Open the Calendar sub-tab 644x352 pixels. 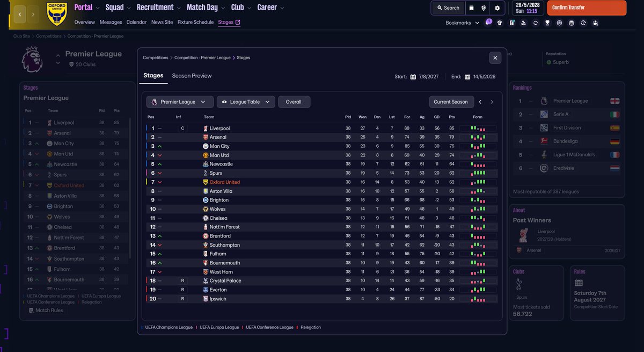tap(136, 23)
